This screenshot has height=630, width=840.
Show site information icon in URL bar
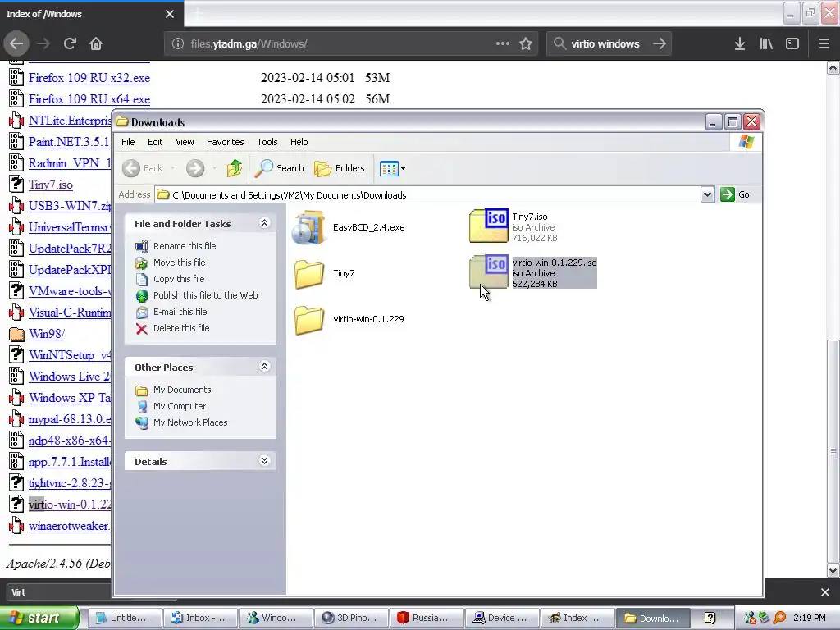178,44
